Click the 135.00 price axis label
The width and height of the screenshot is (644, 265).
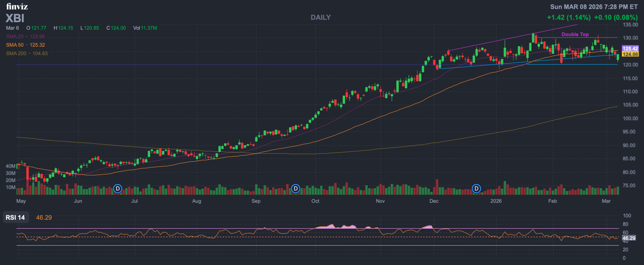pyautogui.click(x=630, y=25)
